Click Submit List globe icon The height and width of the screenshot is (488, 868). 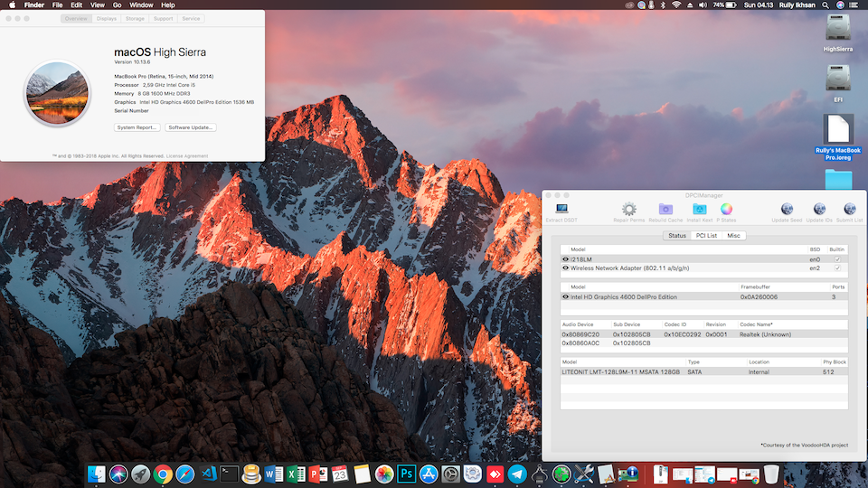point(849,210)
